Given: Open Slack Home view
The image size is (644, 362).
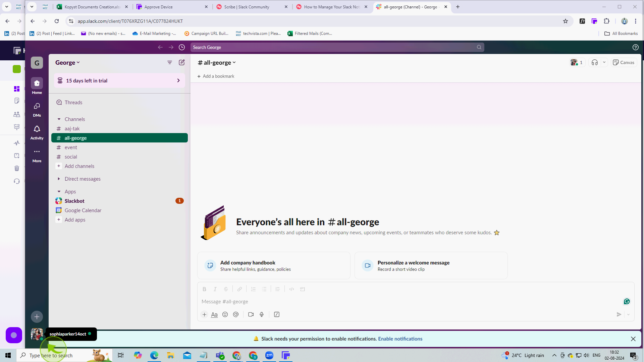Looking at the screenshot, I should pos(37,86).
